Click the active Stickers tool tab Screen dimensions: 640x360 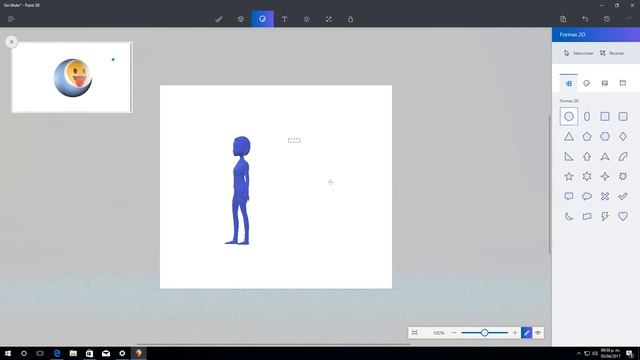262,19
